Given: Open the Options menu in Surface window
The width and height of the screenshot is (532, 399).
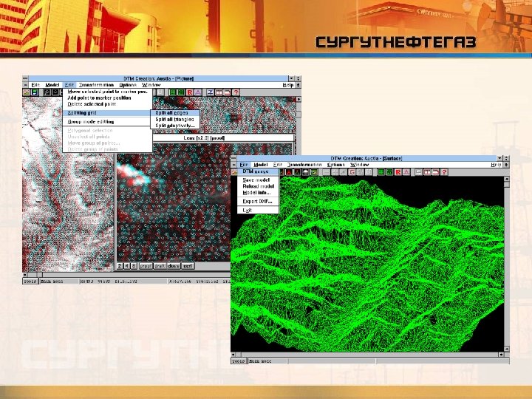Looking at the screenshot, I should click(336, 165).
